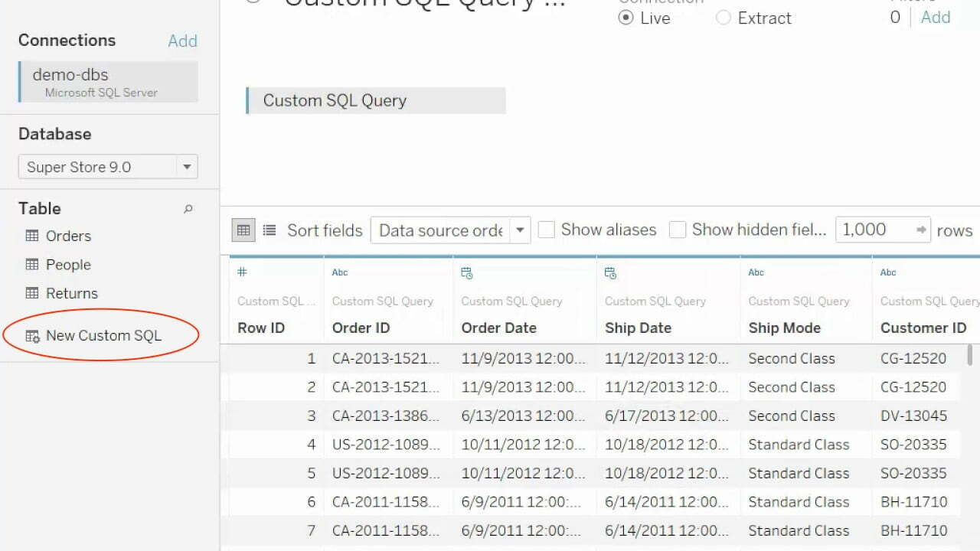Click Add next to Connections

pos(182,41)
